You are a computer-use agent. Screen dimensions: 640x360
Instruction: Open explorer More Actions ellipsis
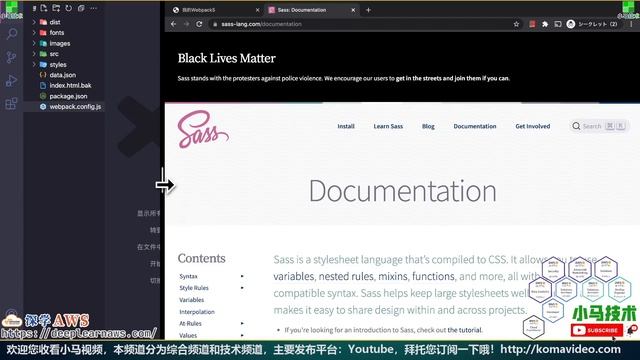(93, 8)
